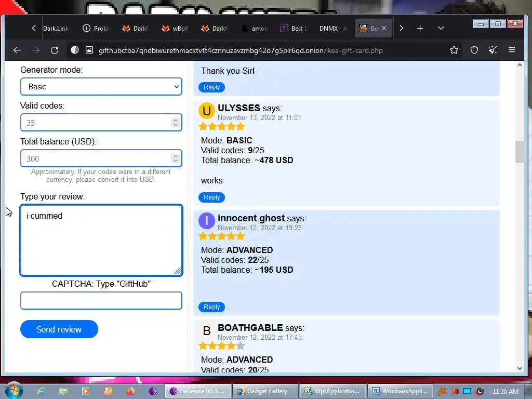Open the shield security level icon
This screenshot has height=399, width=532.
click(474, 50)
